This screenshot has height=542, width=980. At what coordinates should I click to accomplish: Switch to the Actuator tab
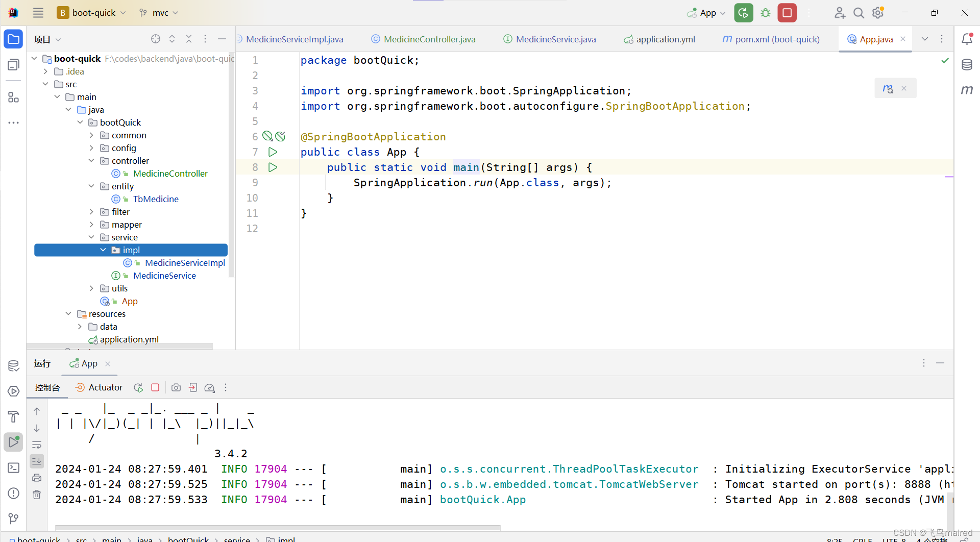pyautogui.click(x=99, y=388)
